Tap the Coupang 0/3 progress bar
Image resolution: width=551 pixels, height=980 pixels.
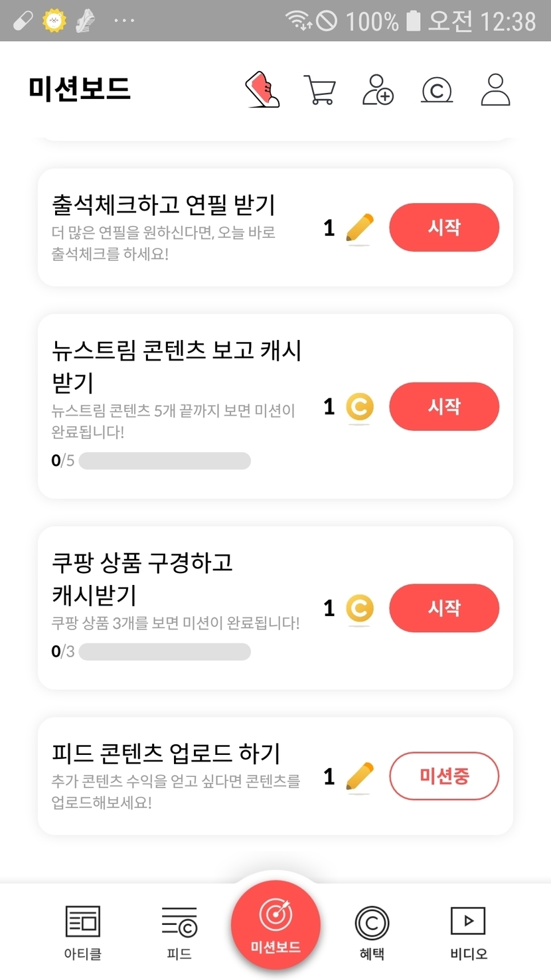click(165, 652)
